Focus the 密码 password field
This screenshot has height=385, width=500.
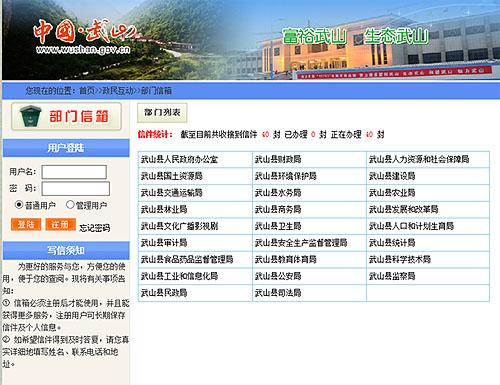[76, 188]
